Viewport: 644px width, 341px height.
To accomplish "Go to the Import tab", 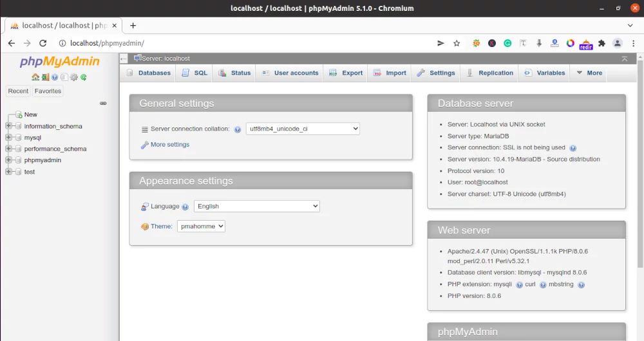I will coord(390,73).
